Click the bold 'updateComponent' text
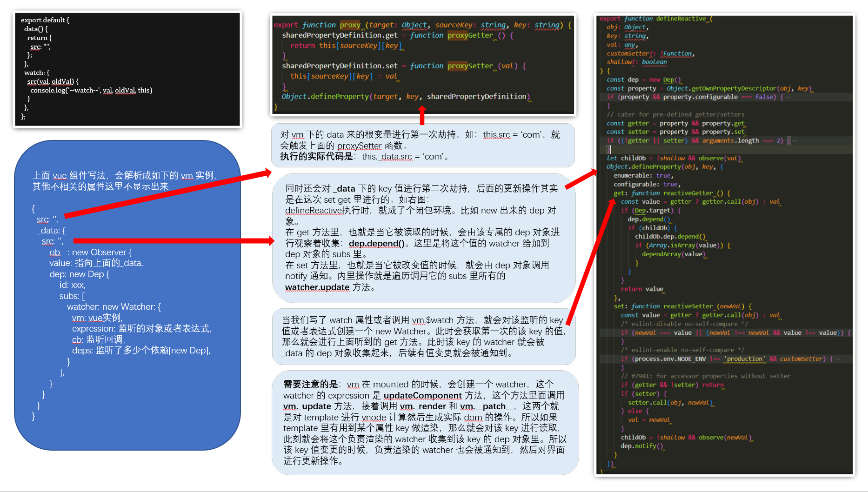868x492 pixels. click(422, 395)
